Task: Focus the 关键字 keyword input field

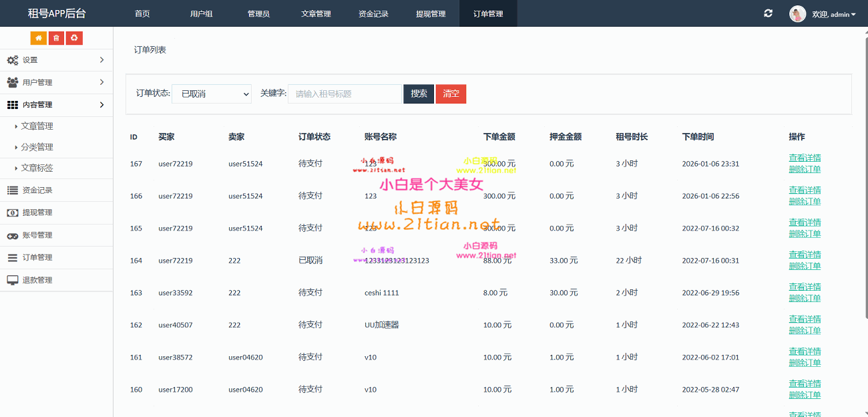Action: pos(345,94)
